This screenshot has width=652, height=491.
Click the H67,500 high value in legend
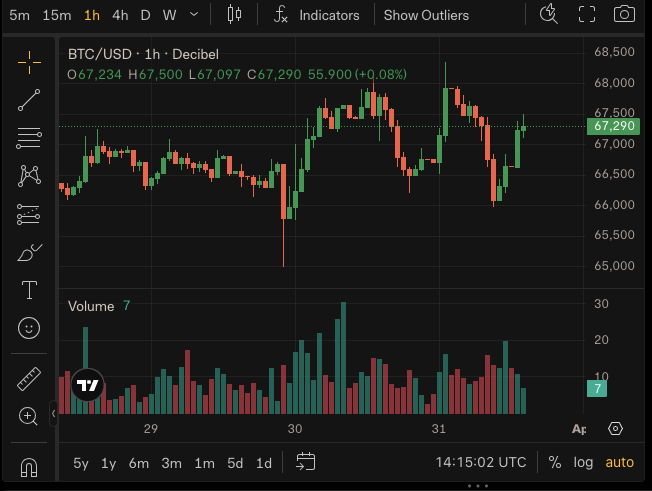coord(156,74)
